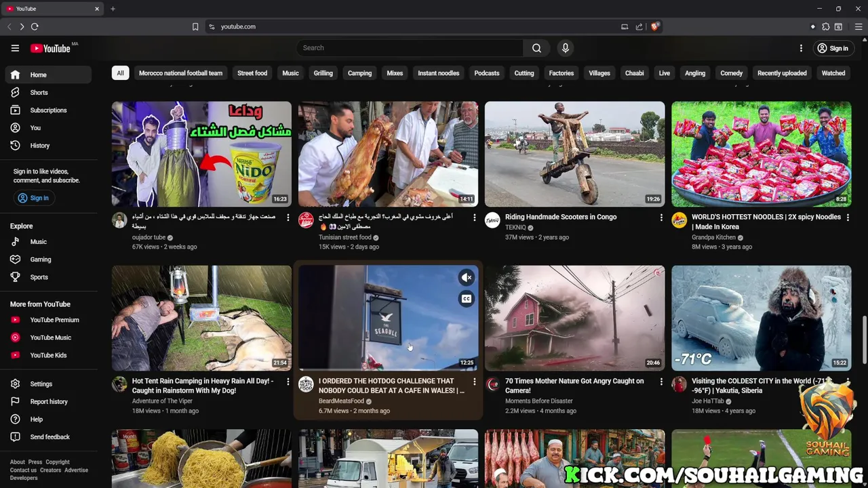
Task: Reload the page in browser
Action: (35, 26)
